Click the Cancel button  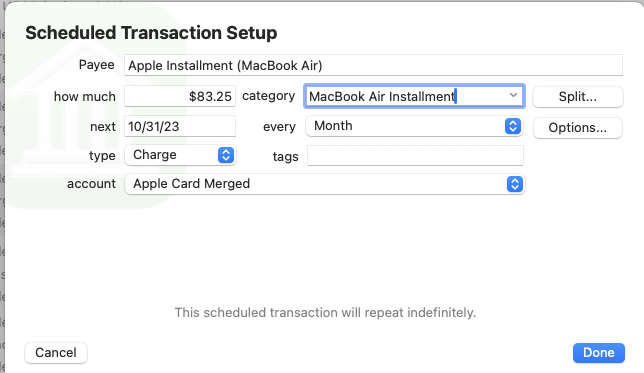[56, 353]
